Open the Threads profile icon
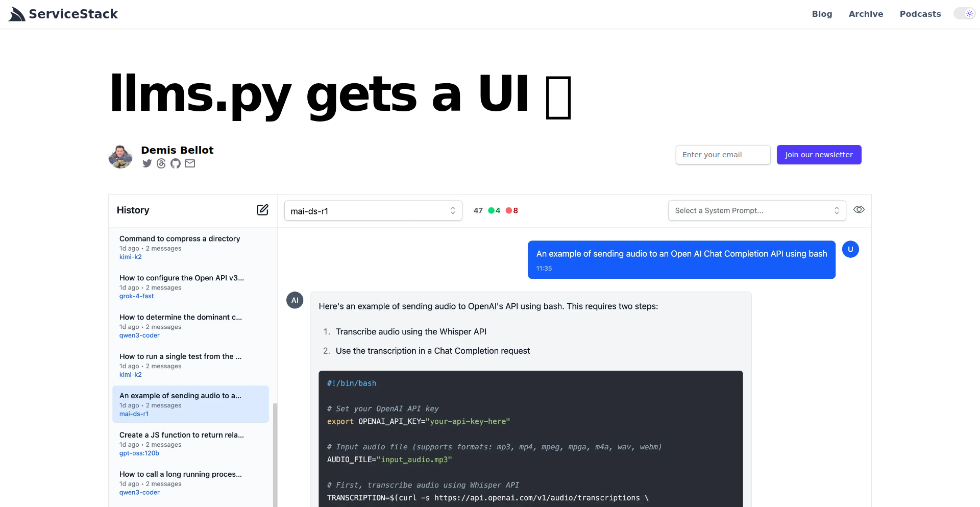980x507 pixels. click(x=161, y=163)
